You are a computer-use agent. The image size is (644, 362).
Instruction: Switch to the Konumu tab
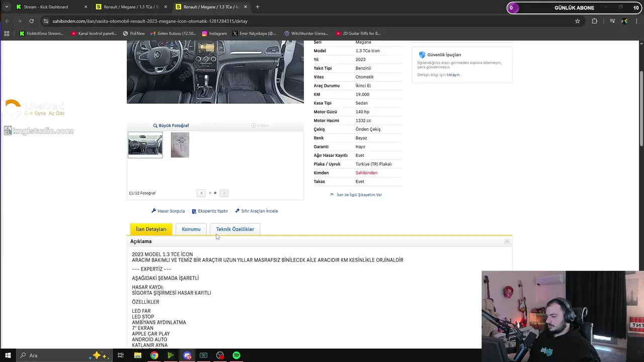191,229
